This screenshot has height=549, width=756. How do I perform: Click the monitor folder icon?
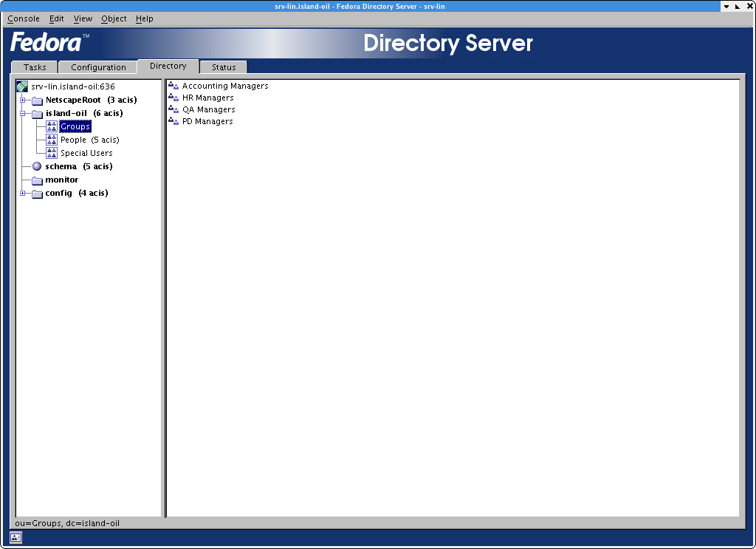[x=37, y=180]
